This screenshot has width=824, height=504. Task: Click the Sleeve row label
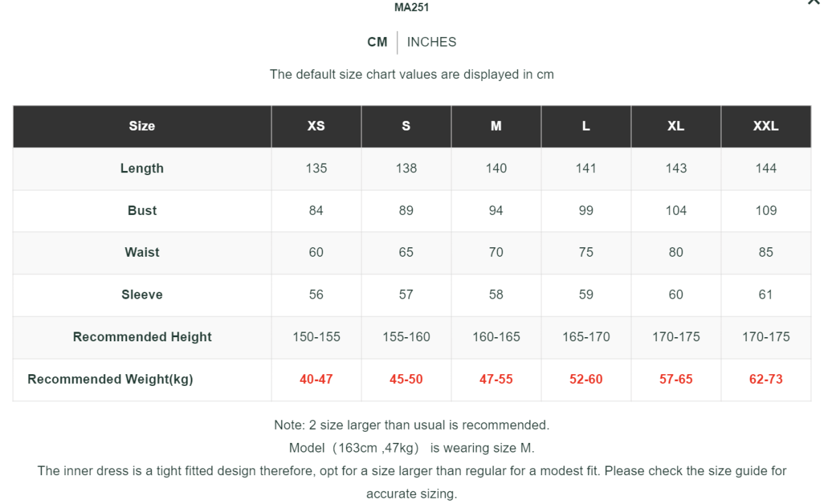coord(142,295)
